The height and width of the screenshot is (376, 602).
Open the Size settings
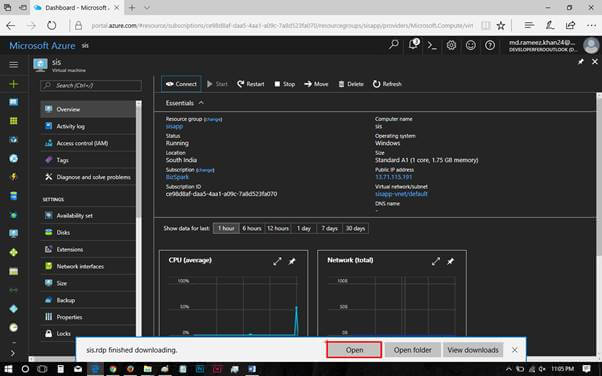[88, 283]
